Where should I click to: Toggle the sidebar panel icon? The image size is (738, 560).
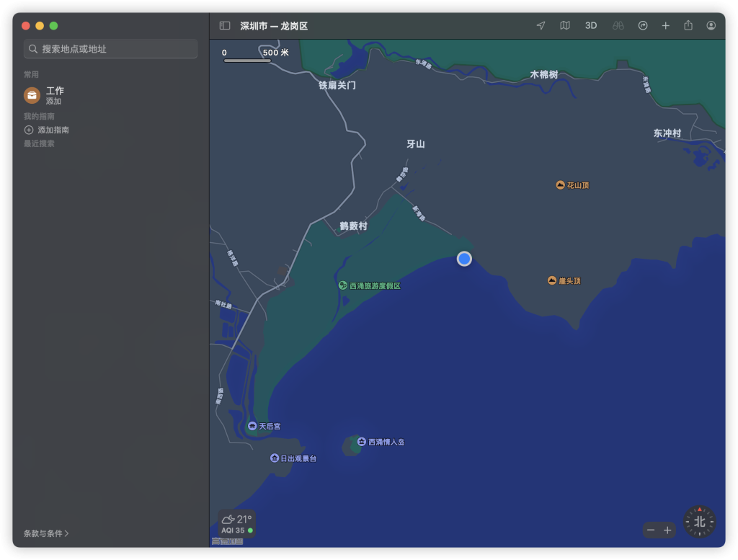[225, 26]
